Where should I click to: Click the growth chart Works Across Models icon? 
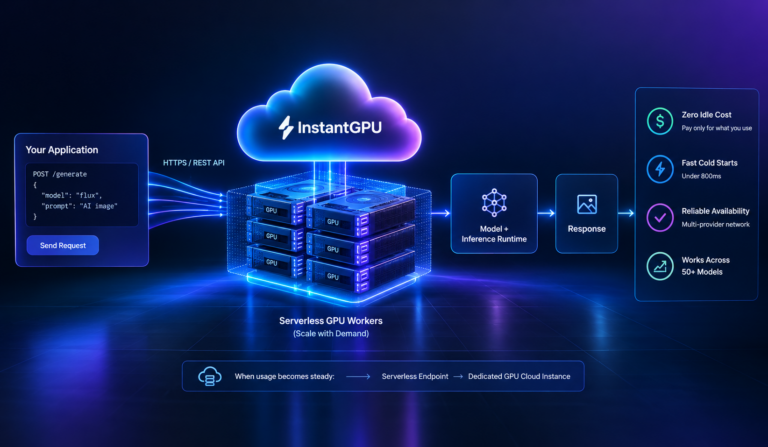tap(660, 266)
